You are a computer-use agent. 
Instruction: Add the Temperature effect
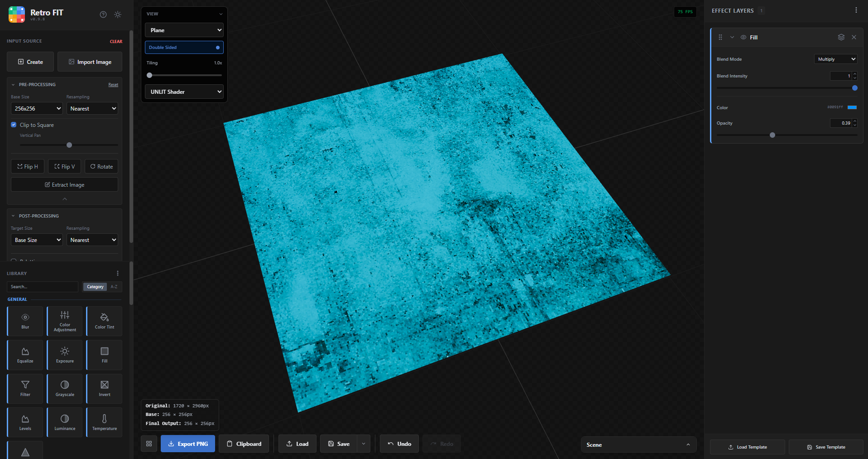click(x=105, y=422)
